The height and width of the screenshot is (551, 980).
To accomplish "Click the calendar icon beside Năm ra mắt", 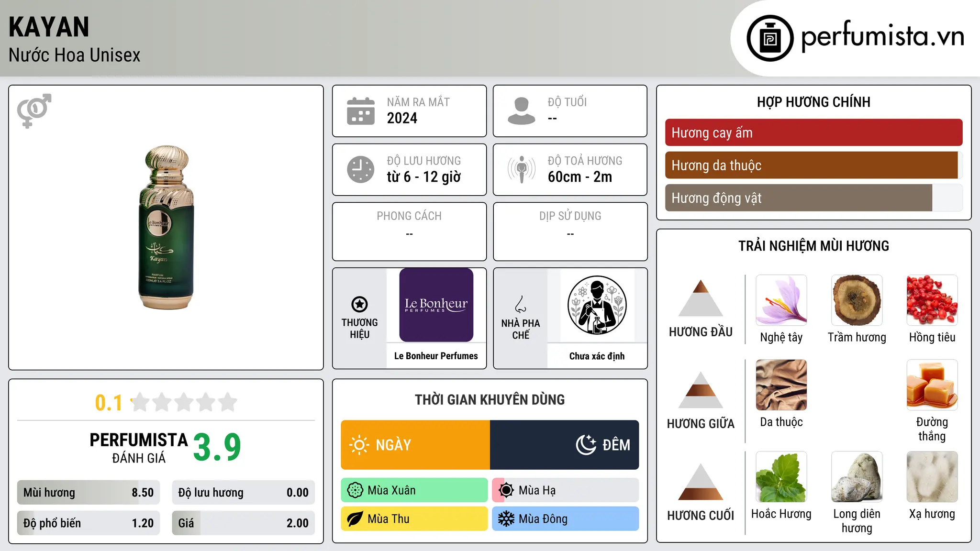I will tap(361, 111).
